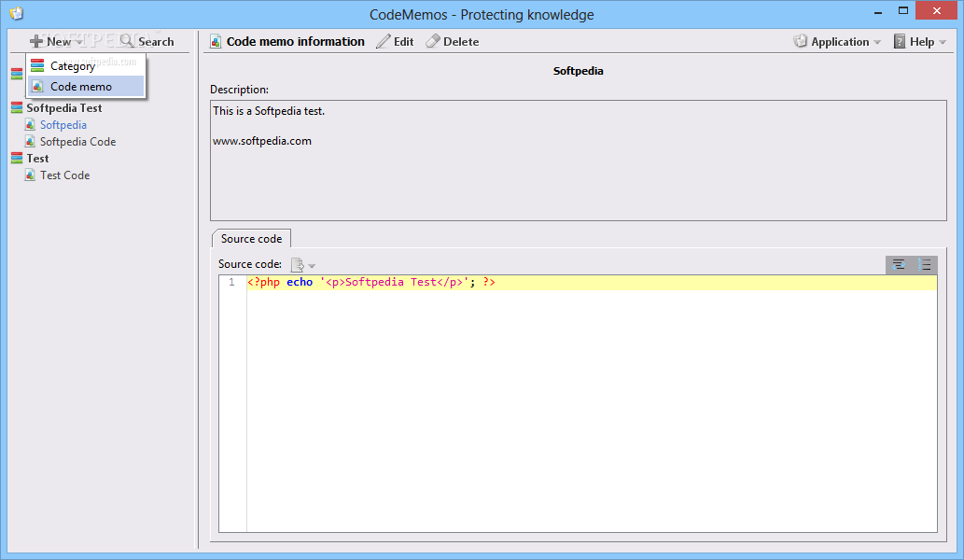Click the Code memo information header icon
Image resolution: width=964 pixels, height=560 pixels.
[216, 42]
